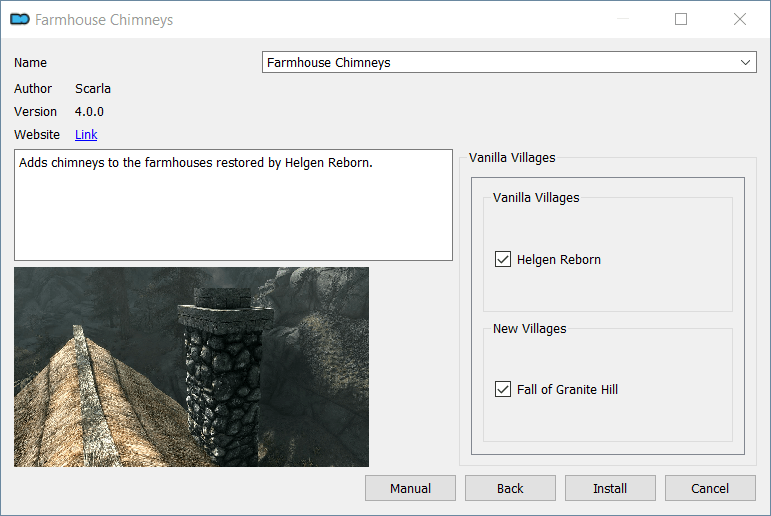Go Back to previous installer step
Viewport: 771px width, 516px height.
point(510,488)
